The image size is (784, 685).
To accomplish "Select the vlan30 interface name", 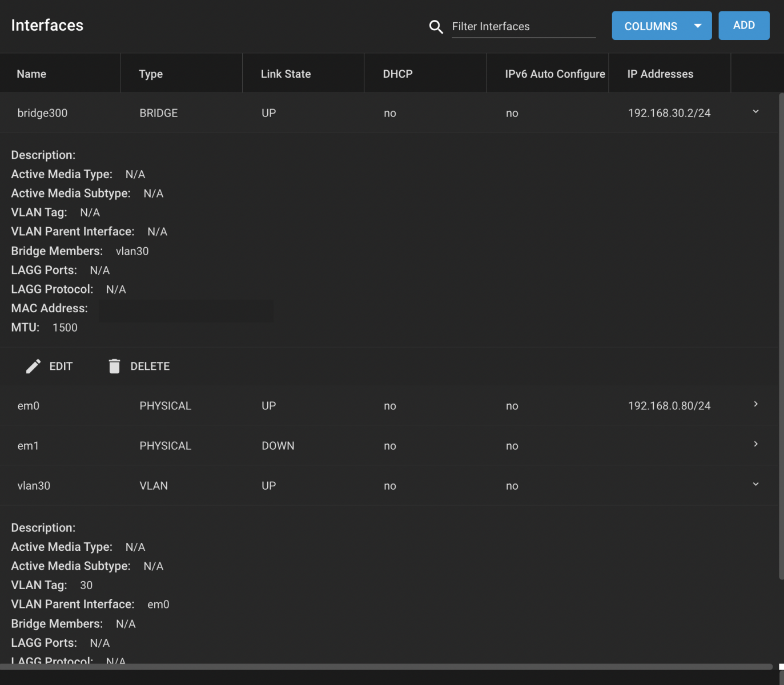I will pos(34,486).
